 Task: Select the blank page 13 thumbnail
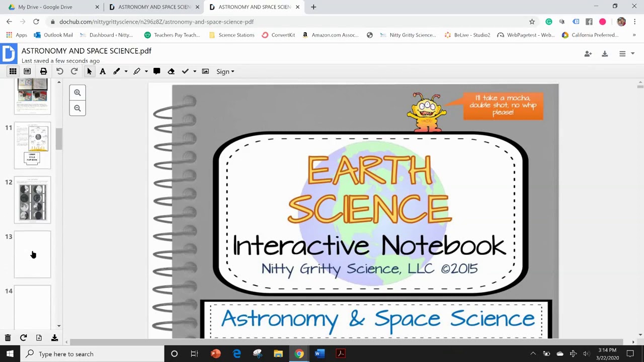coord(33,254)
